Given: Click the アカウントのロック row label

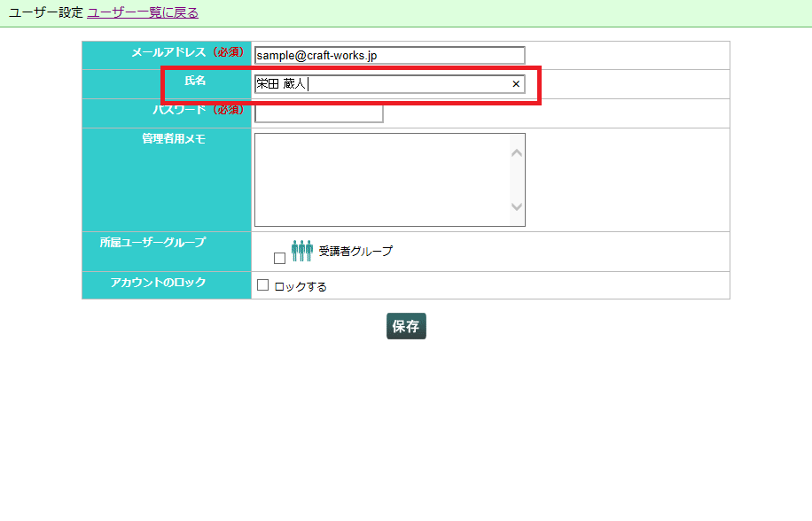Looking at the screenshot, I should pyautogui.click(x=158, y=282).
